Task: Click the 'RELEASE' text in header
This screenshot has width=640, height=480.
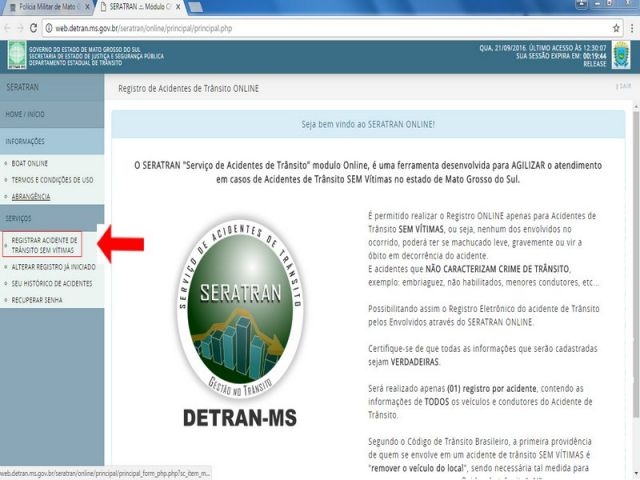Action: click(x=594, y=64)
